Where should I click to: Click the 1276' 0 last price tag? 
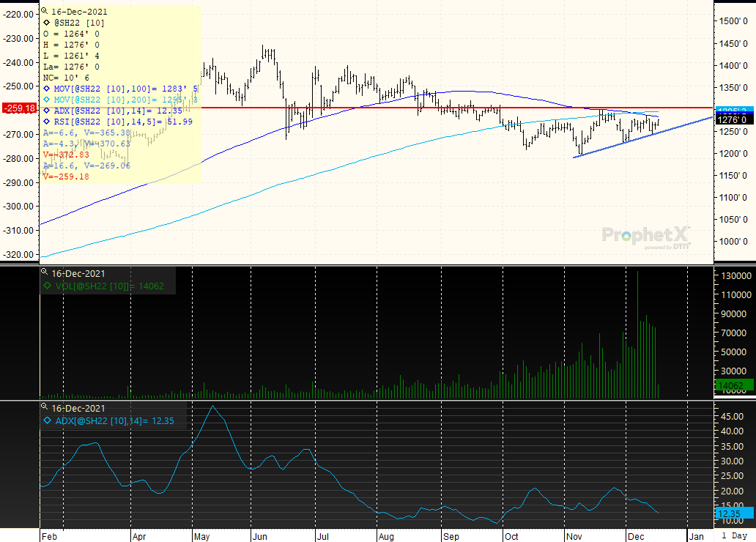coord(733,119)
